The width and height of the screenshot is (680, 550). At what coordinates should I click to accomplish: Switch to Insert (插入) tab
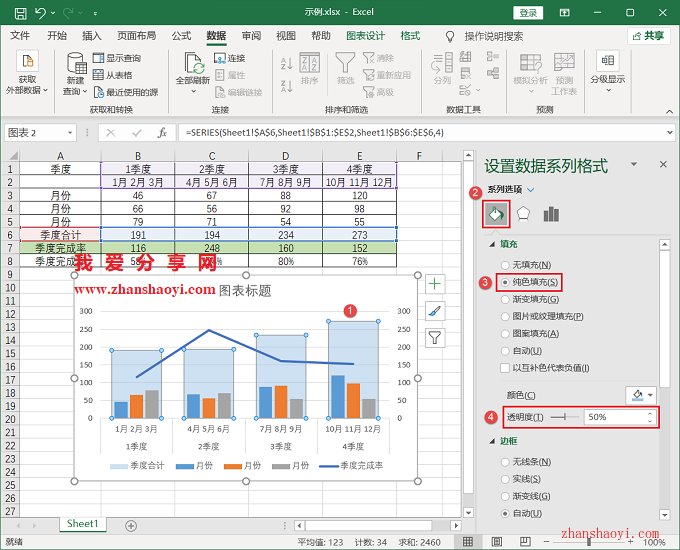[x=92, y=36]
